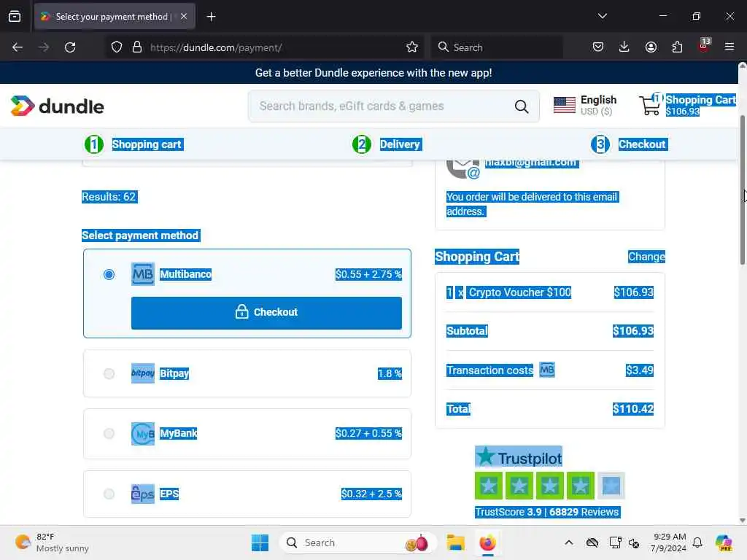Reload the page

pos(70,47)
